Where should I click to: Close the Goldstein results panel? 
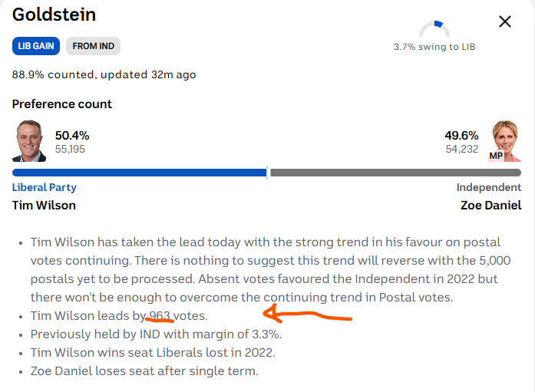[x=504, y=21]
